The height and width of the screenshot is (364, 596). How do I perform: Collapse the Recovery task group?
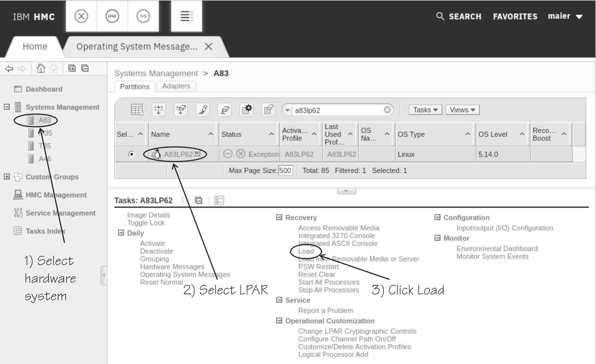[279, 217]
